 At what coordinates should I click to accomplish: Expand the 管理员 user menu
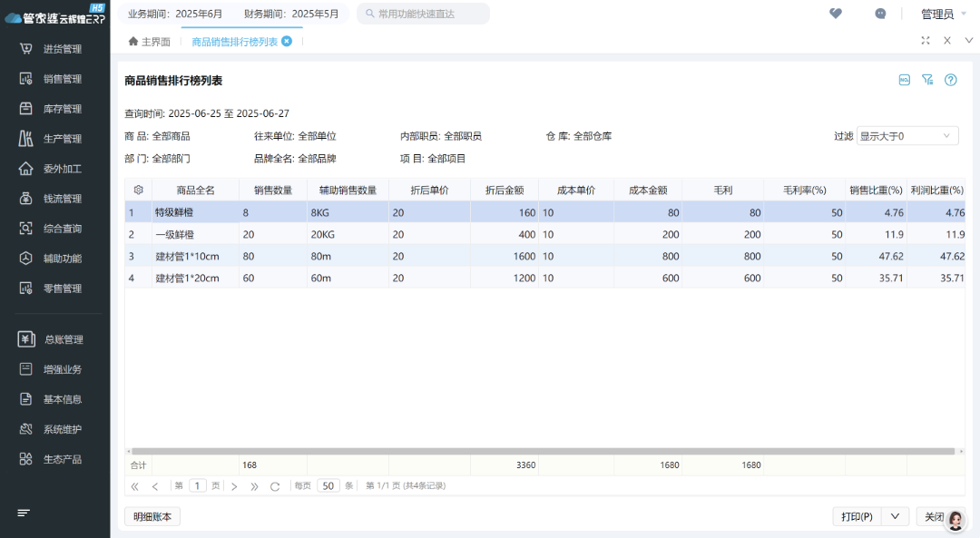[939, 14]
